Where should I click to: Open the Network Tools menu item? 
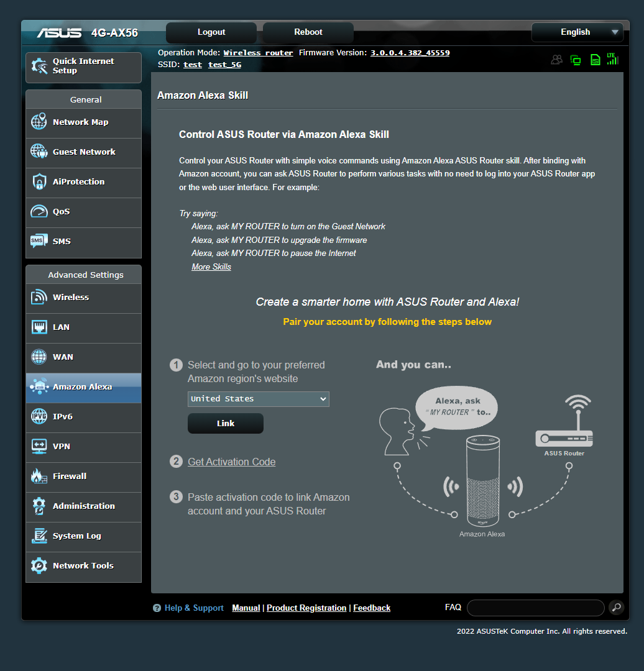83,566
